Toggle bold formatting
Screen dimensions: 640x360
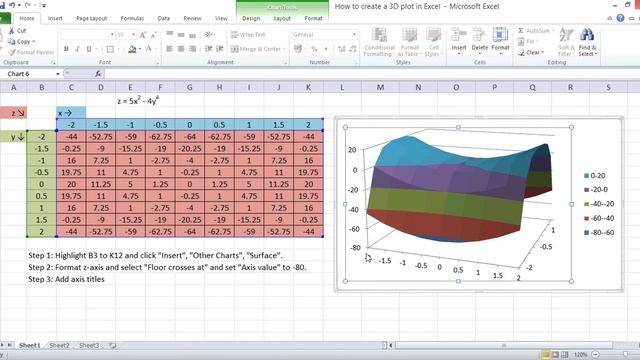point(66,49)
